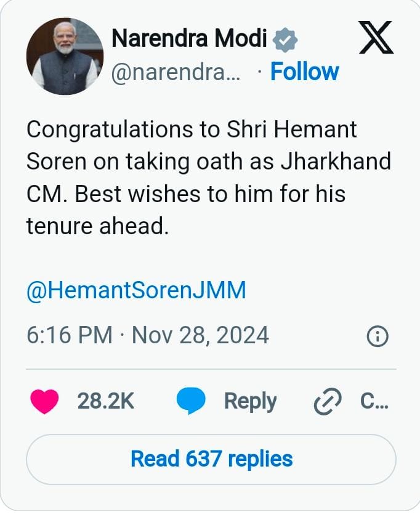Open the Read 637 replies button
The height and width of the screenshot is (514, 420).
(211, 459)
